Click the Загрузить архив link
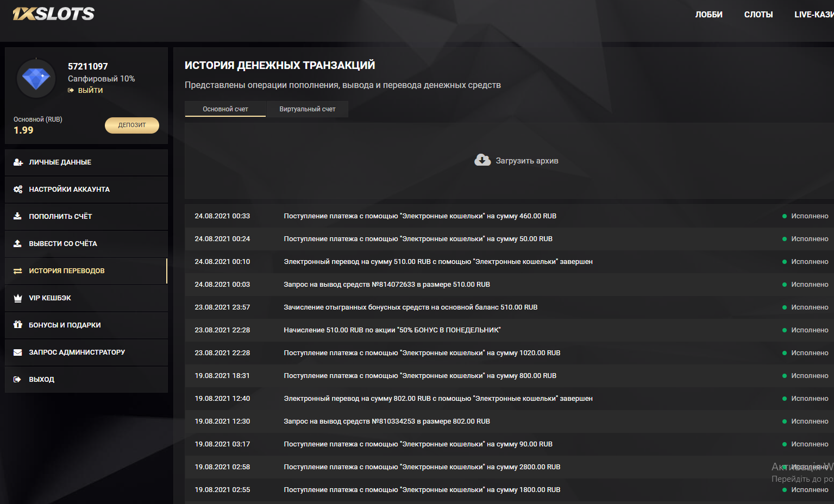834x504 pixels. [526, 161]
